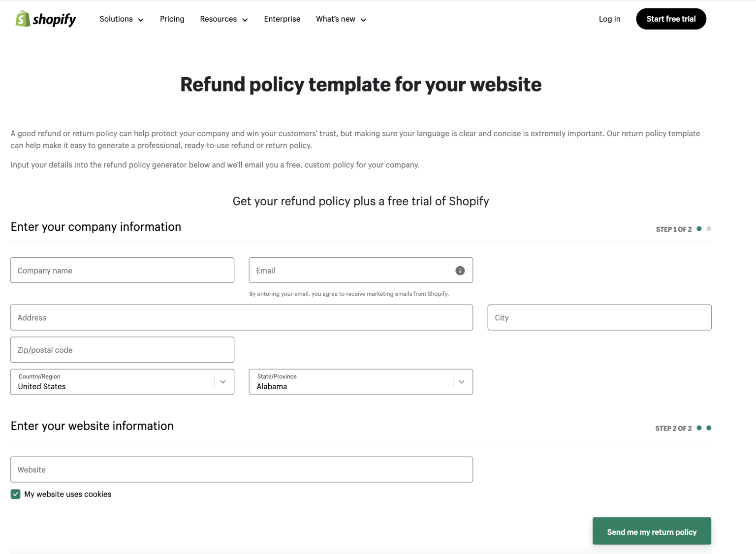Viewport: 756px width, 554px height.
Task: Click into the Zip/postal code field
Action: coord(122,349)
